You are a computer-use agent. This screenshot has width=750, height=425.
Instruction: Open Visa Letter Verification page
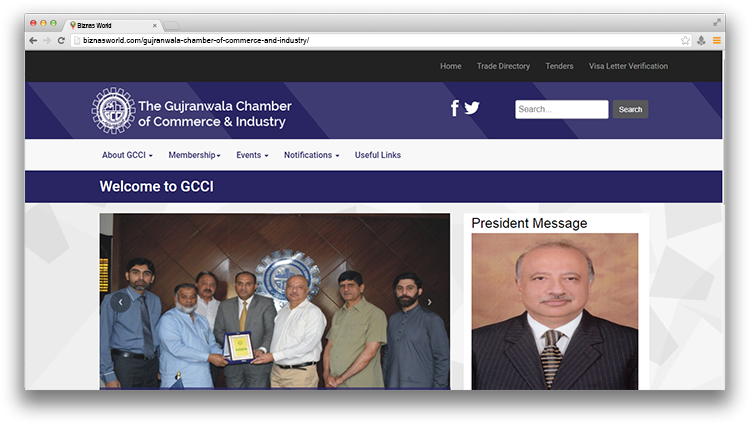click(x=628, y=66)
